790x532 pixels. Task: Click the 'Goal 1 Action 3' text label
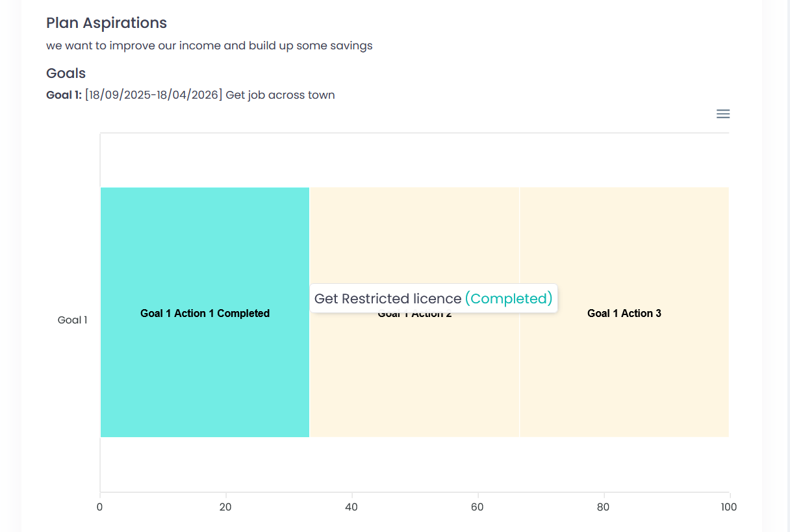click(624, 313)
